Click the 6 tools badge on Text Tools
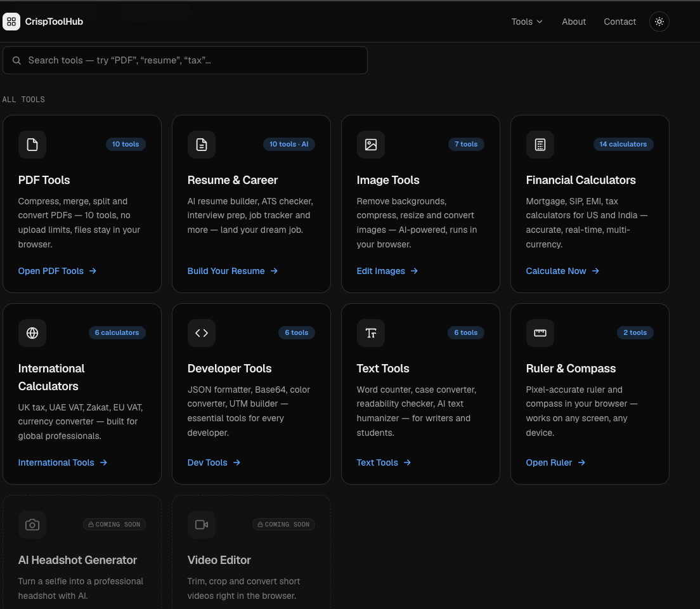700x609 pixels. [465, 333]
